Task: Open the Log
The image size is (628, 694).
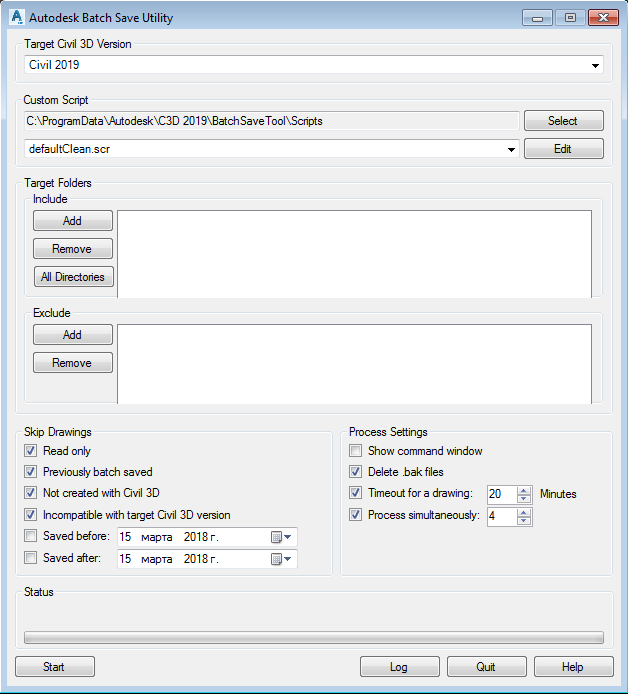Action: coord(400,667)
